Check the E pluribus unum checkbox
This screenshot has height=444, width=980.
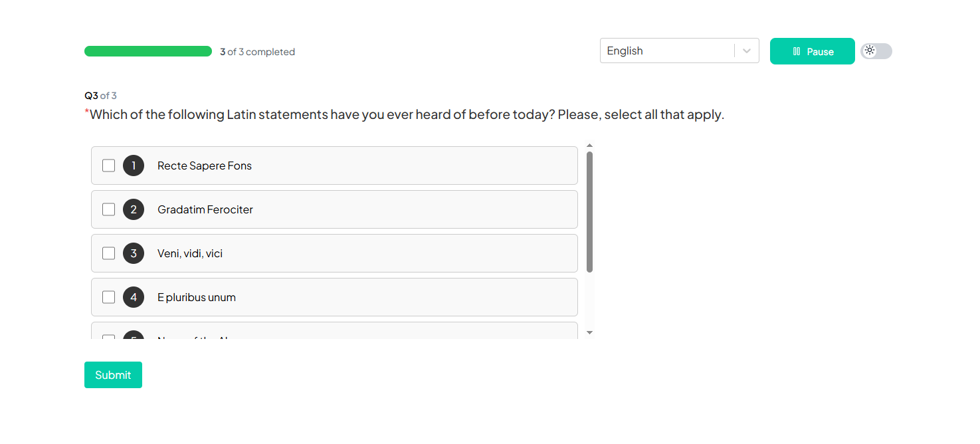tap(108, 297)
